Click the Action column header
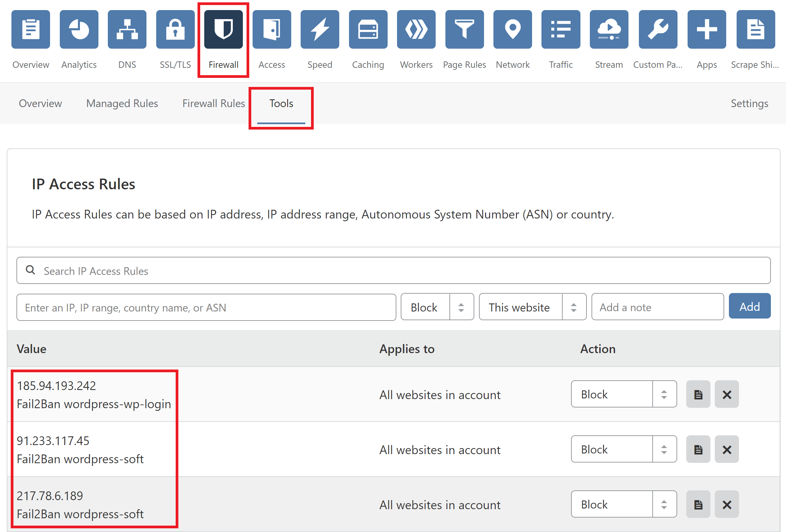The width and height of the screenshot is (786, 532). pyautogui.click(x=598, y=349)
